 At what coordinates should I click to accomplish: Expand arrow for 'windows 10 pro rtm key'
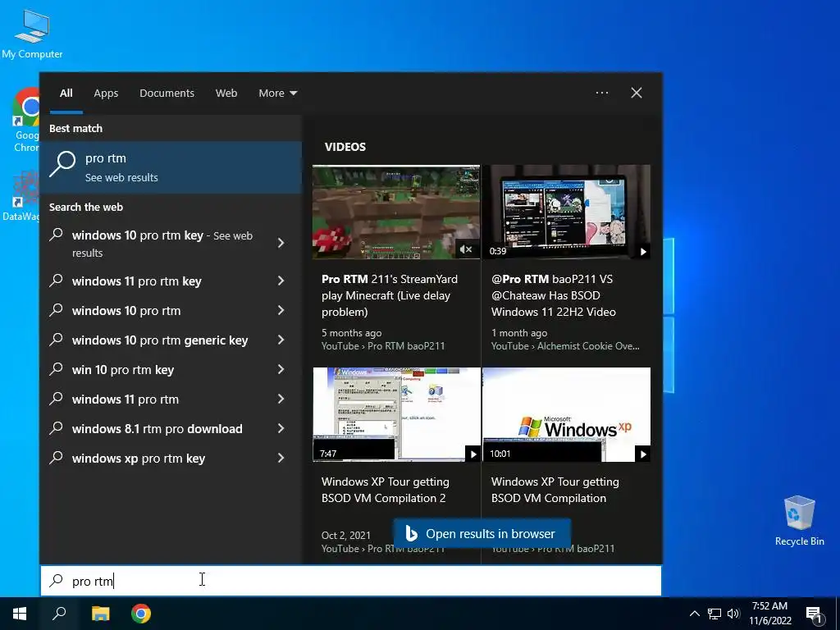pyautogui.click(x=281, y=243)
